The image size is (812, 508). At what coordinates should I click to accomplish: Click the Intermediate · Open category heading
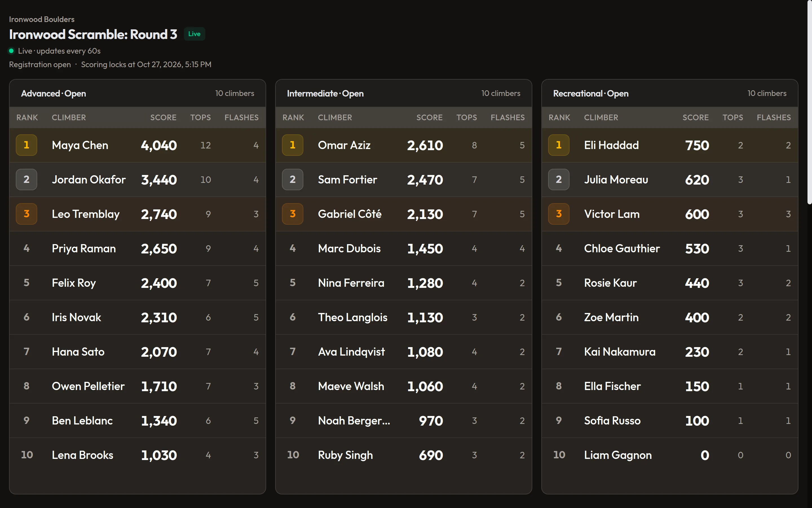point(325,93)
